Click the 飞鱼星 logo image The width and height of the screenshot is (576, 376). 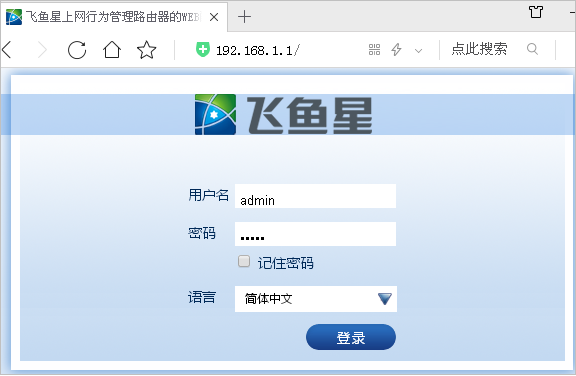tap(283, 115)
